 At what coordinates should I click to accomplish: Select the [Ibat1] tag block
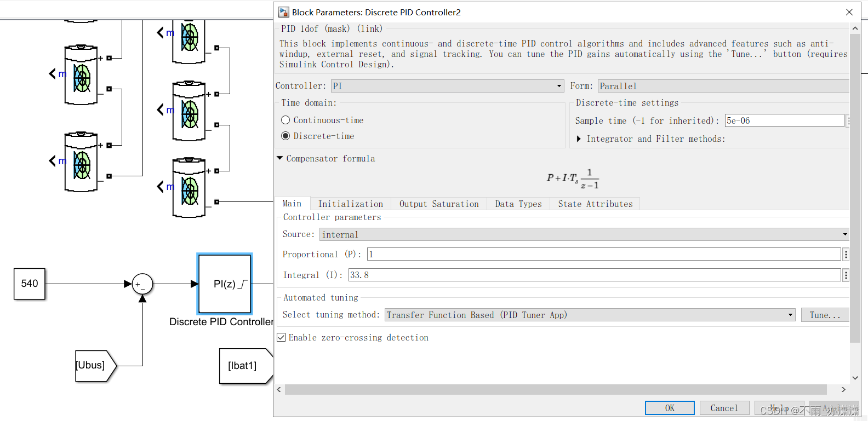point(246,366)
